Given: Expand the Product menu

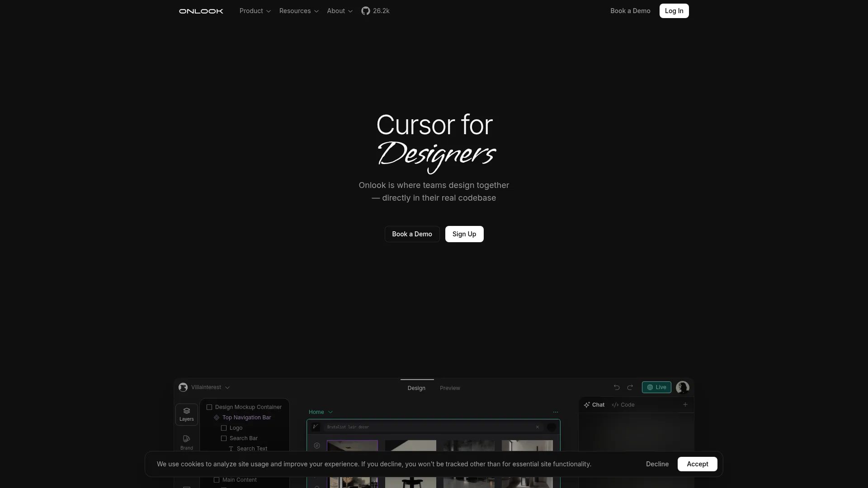Looking at the screenshot, I should pyautogui.click(x=255, y=11).
